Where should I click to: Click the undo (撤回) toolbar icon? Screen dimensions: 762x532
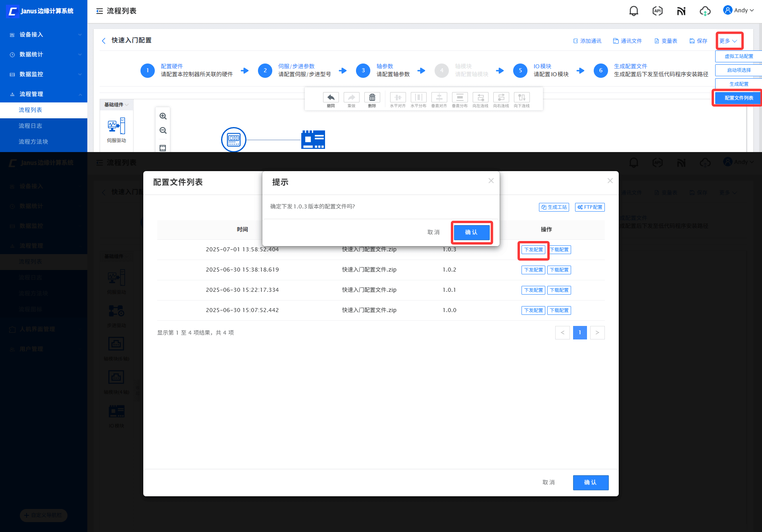coord(331,98)
